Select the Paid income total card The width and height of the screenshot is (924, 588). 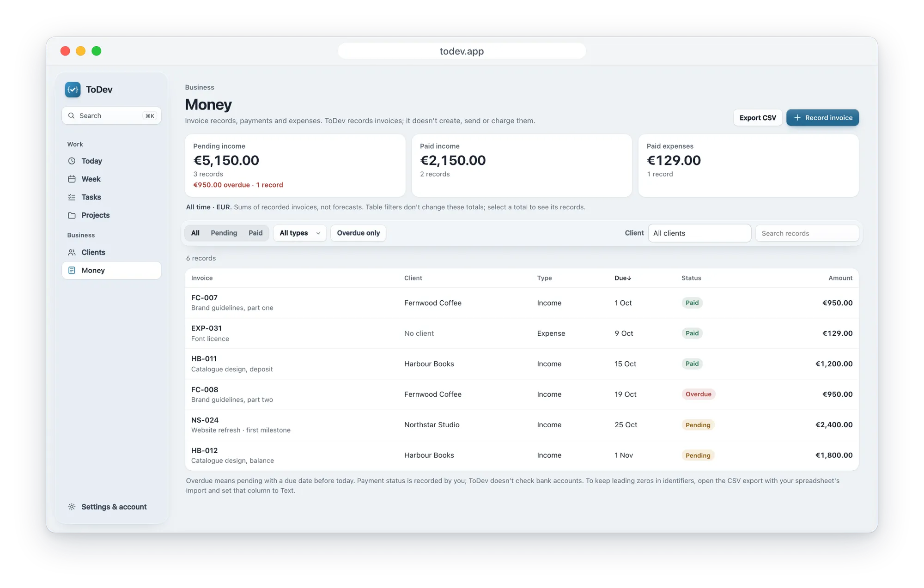pyautogui.click(x=522, y=165)
